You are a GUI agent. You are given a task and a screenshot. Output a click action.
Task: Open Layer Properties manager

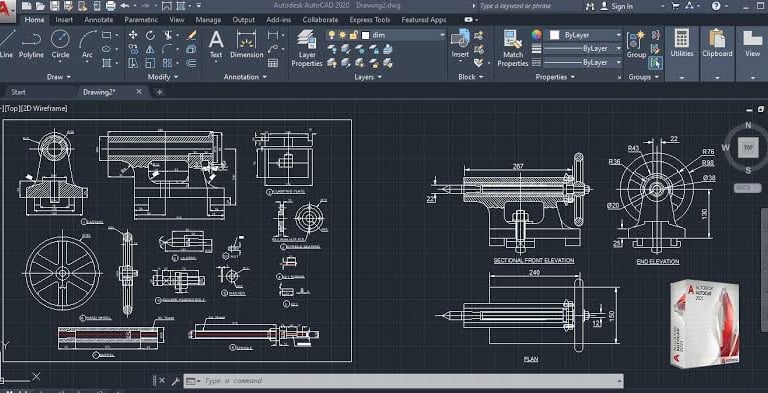pyautogui.click(x=307, y=48)
